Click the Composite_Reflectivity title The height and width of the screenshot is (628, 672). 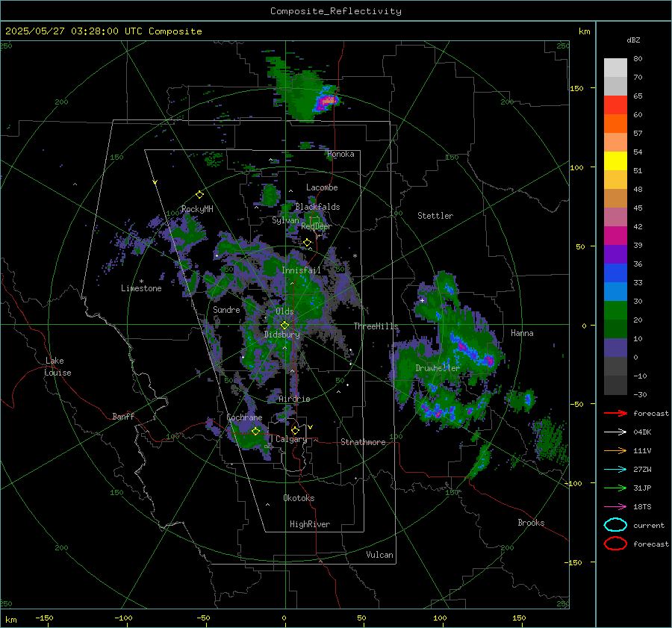pyautogui.click(x=336, y=11)
